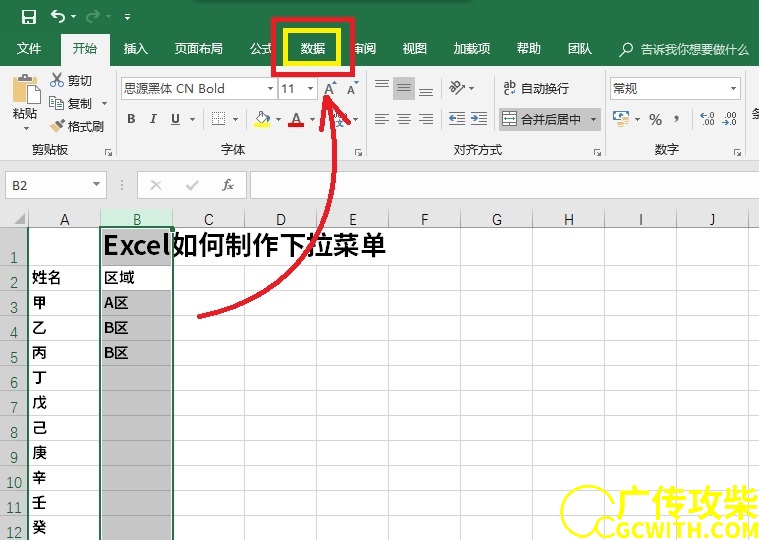759x540 pixels.
Task: Click the Cut (剪切) scissors icon
Action: click(x=57, y=81)
